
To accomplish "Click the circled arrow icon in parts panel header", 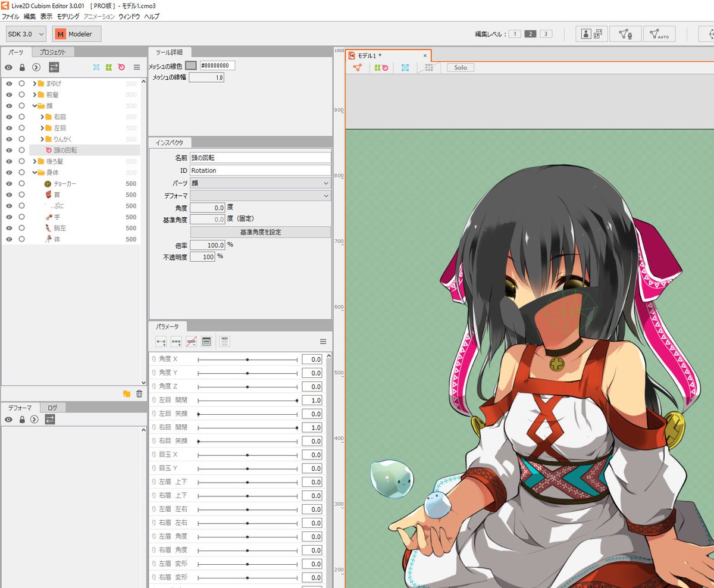I will point(36,67).
